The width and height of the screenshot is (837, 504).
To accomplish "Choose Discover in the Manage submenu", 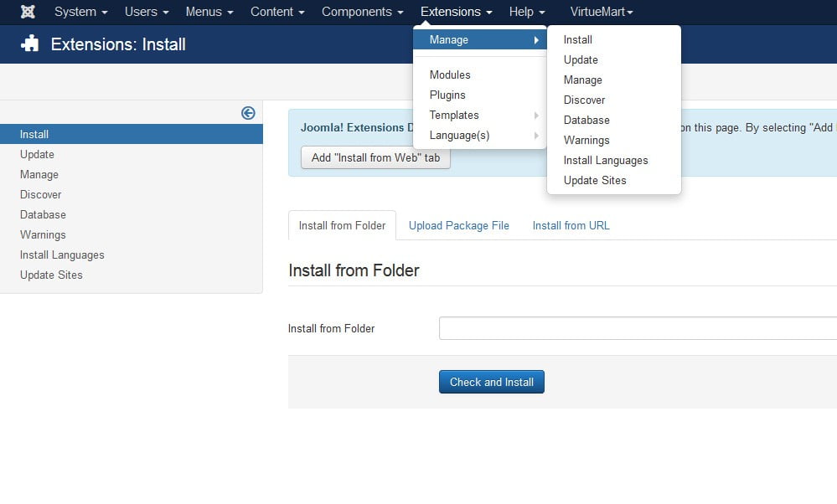I will pos(584,100).
